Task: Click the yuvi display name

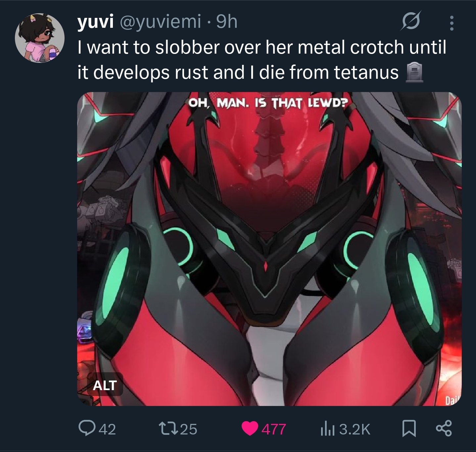Action: pos(96,22)
